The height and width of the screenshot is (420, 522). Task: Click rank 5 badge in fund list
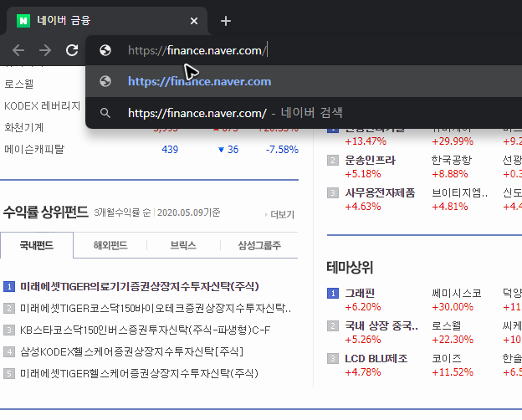[9, 373]
